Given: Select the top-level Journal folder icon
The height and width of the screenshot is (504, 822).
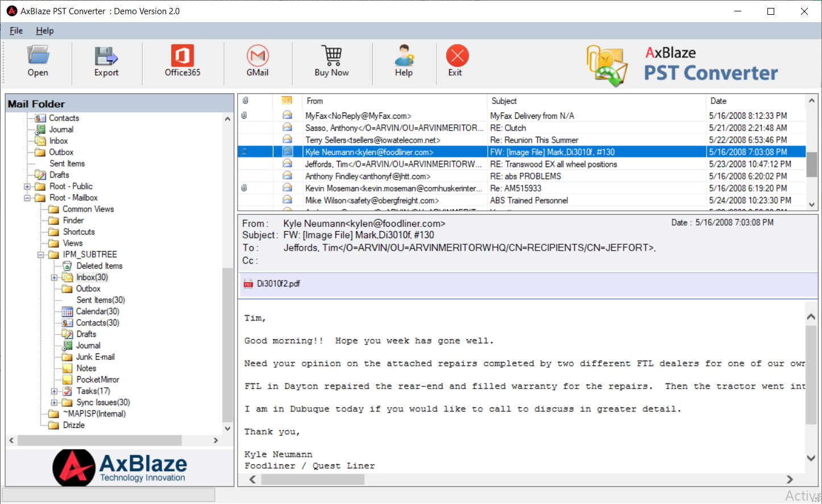Looking at the screenshot, I should 40,130.
